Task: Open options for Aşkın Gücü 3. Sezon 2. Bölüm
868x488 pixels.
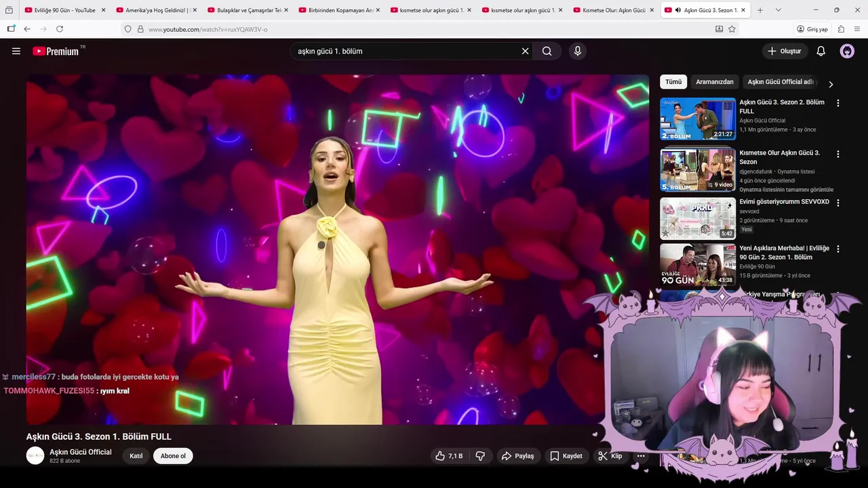Action: (837, 103)
